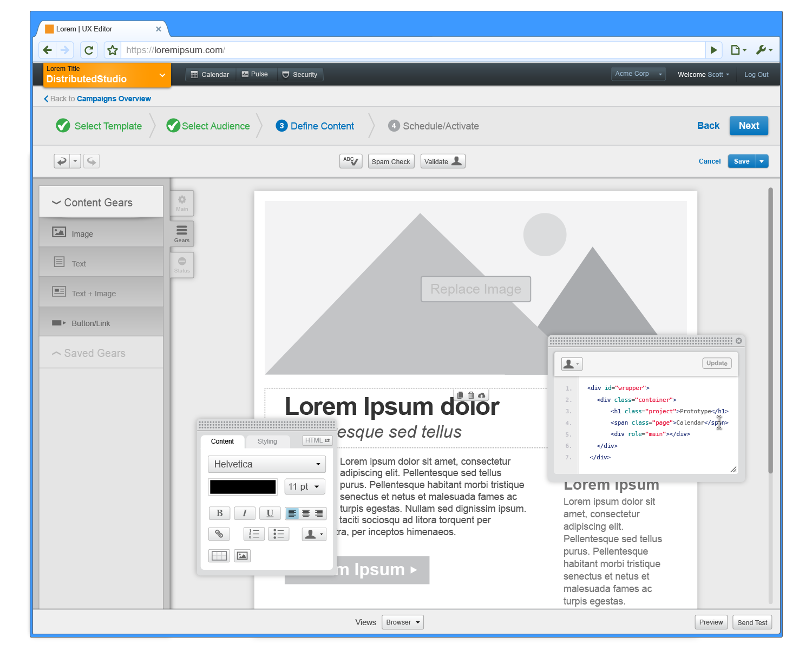Select the Text content gear

pos(101,263)
